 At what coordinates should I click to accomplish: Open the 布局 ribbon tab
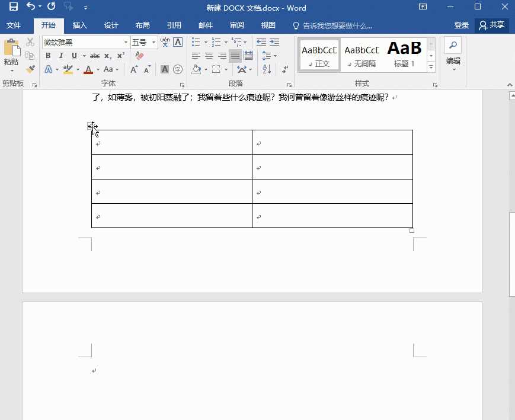click(142, 25)
